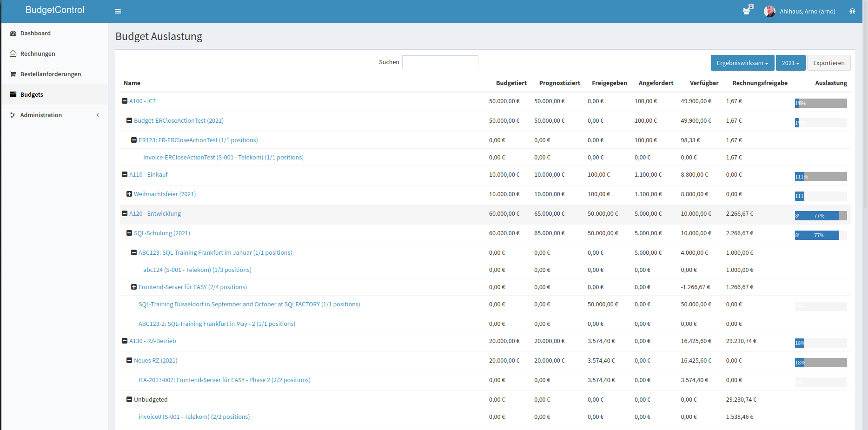
Task: Click the Bestellanforderungen shopping cart icon
Action: click(x=13, y=74)
